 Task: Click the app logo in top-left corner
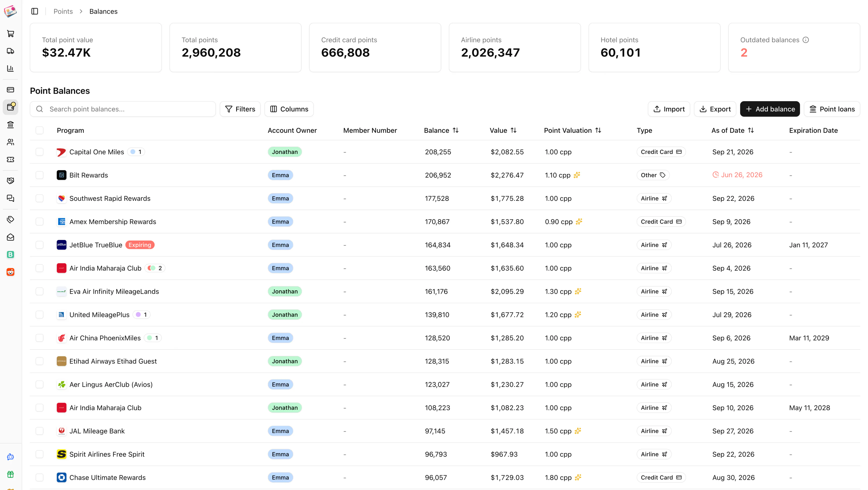(x=10, y=11)
